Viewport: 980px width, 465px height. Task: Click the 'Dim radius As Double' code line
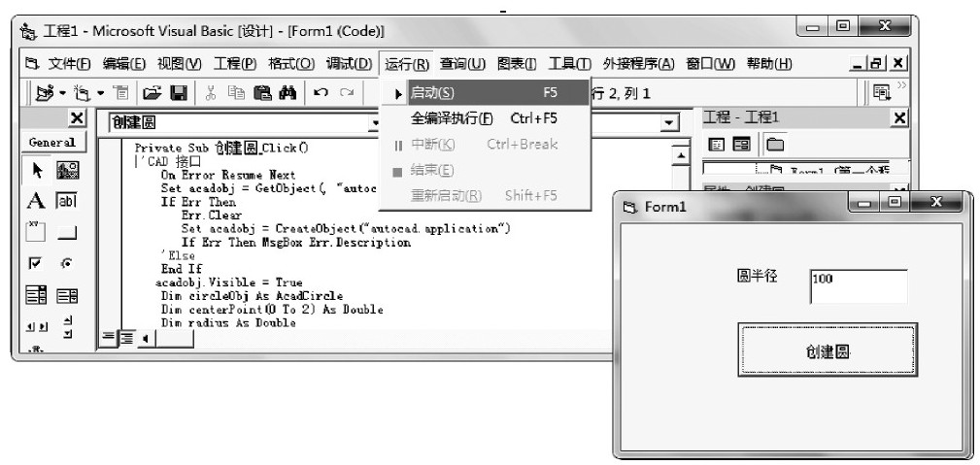coord(228,323)
